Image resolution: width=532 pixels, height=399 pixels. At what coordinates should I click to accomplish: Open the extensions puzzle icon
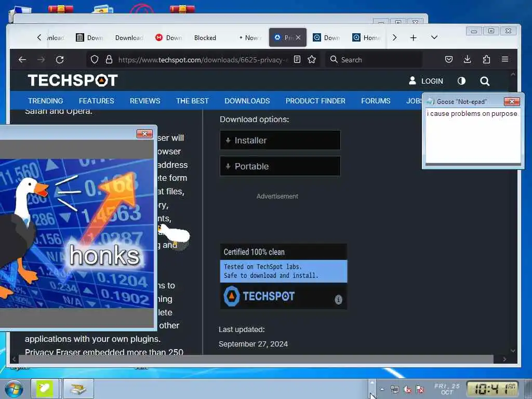[486, 60]
